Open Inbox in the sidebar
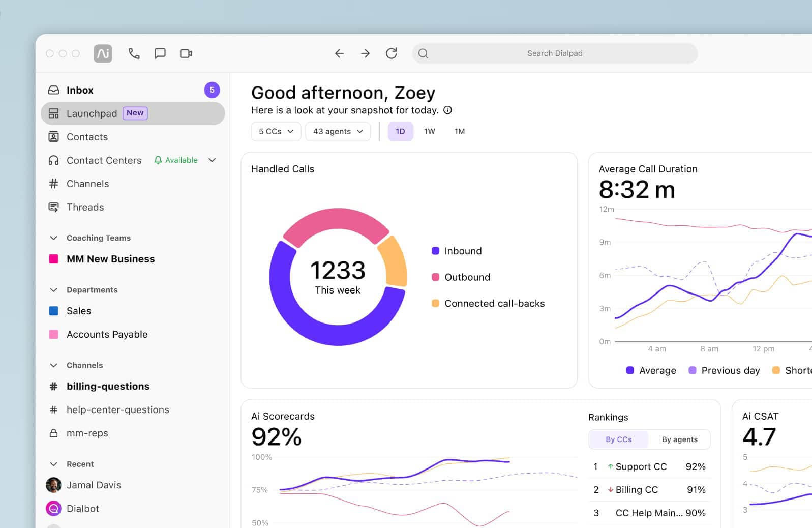Image resolution: width=812 pixels, height=528 pixels. tap(80, 90)
